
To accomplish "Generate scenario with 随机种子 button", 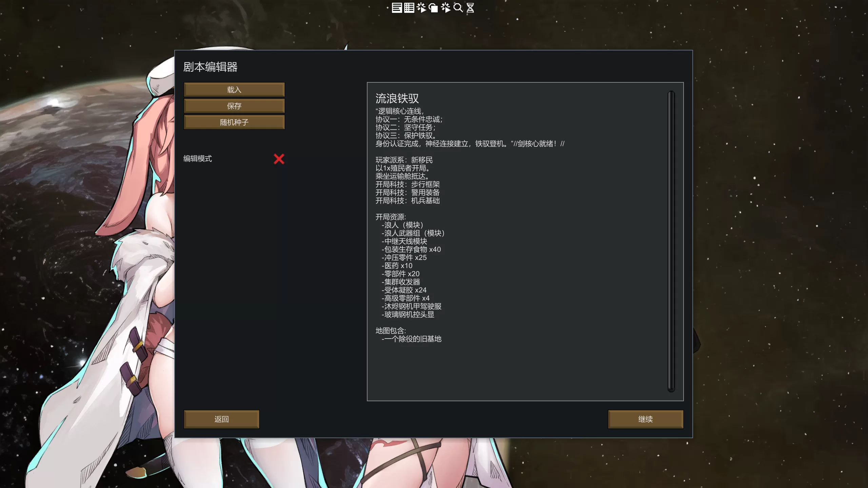I will [234, 122].
